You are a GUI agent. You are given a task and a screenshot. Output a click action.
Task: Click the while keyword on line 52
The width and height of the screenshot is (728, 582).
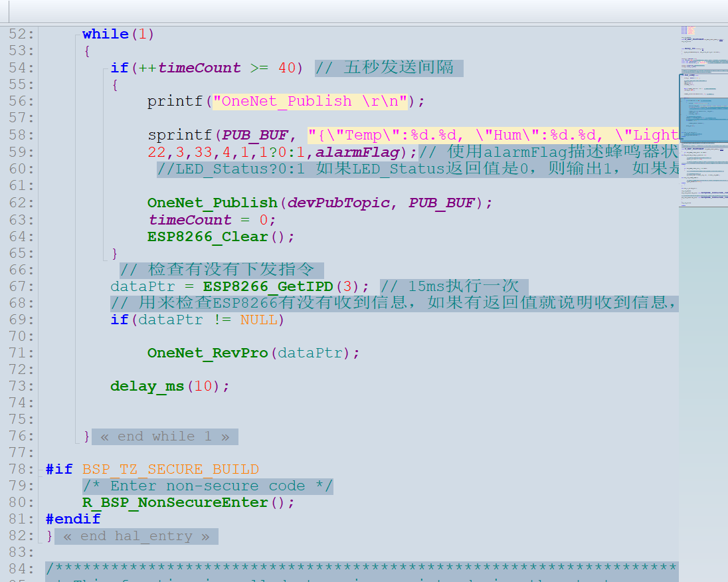tap(106, 34)
